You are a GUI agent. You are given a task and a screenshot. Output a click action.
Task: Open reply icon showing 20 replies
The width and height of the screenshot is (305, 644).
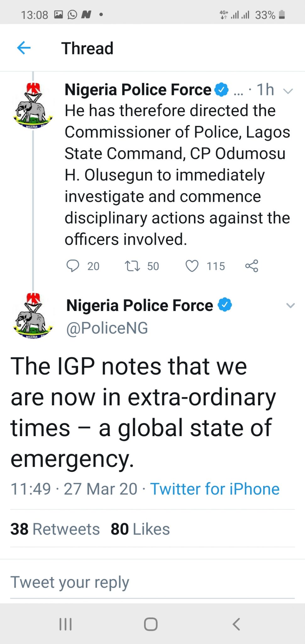coord(73,266)
